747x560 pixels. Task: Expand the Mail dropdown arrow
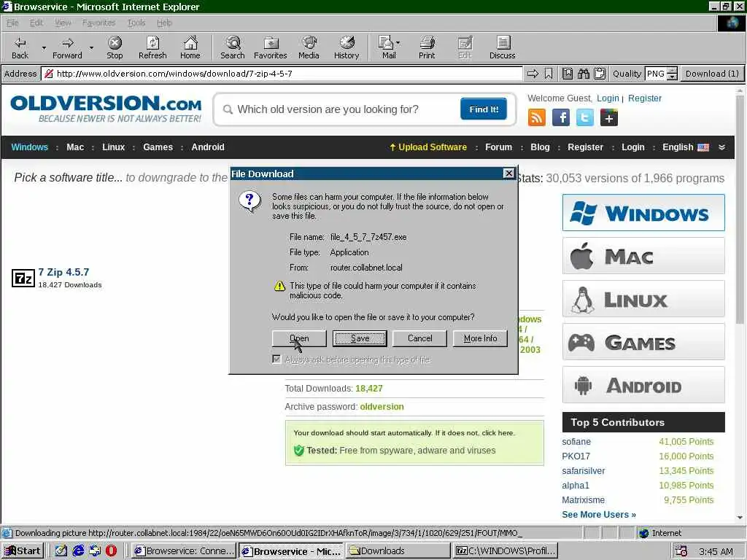click(398, 43)
